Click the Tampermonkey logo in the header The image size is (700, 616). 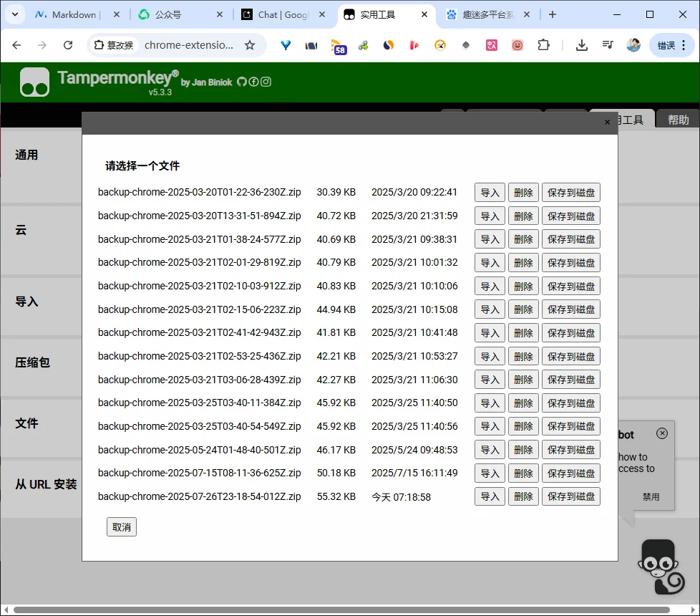34,82
